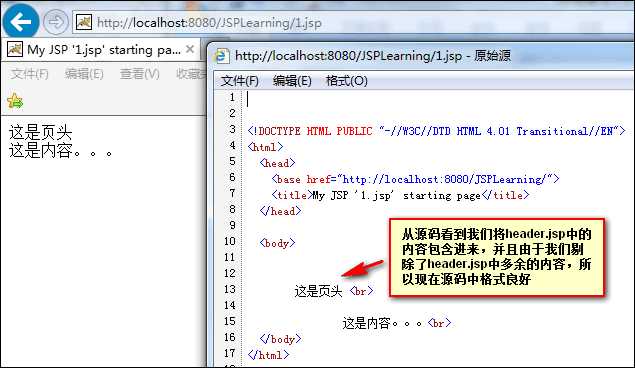Click the <html> opening tag line
The height and width of the screenshot is (368, 635).
266,147
